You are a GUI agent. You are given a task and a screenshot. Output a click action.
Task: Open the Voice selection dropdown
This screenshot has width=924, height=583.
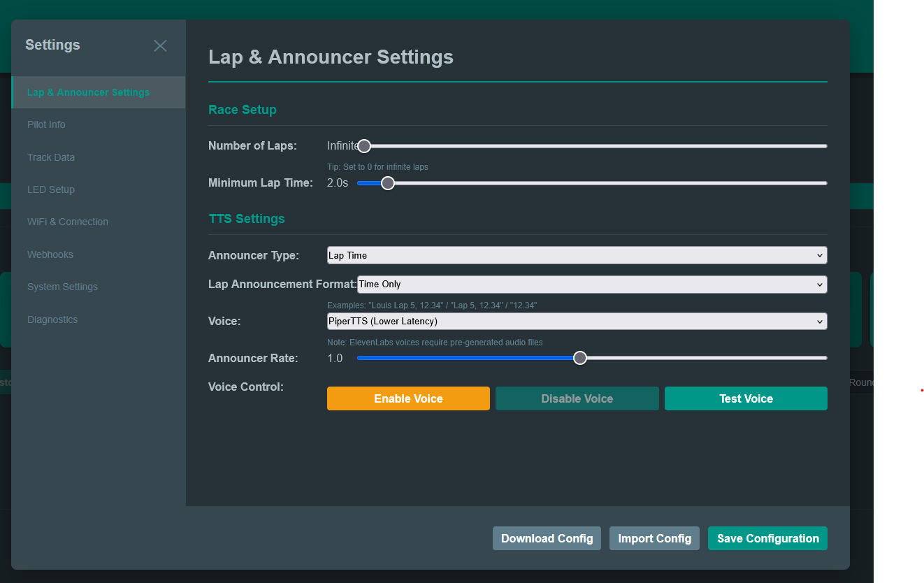click(577, 322)
